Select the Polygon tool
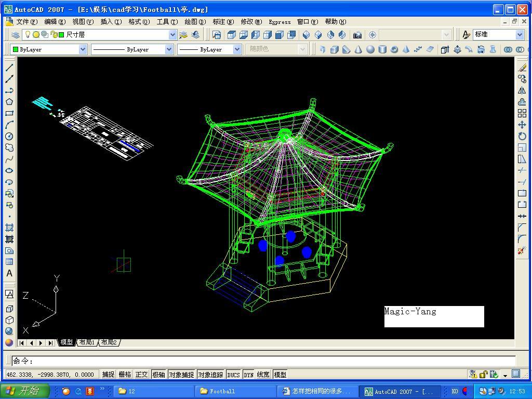 9,102
